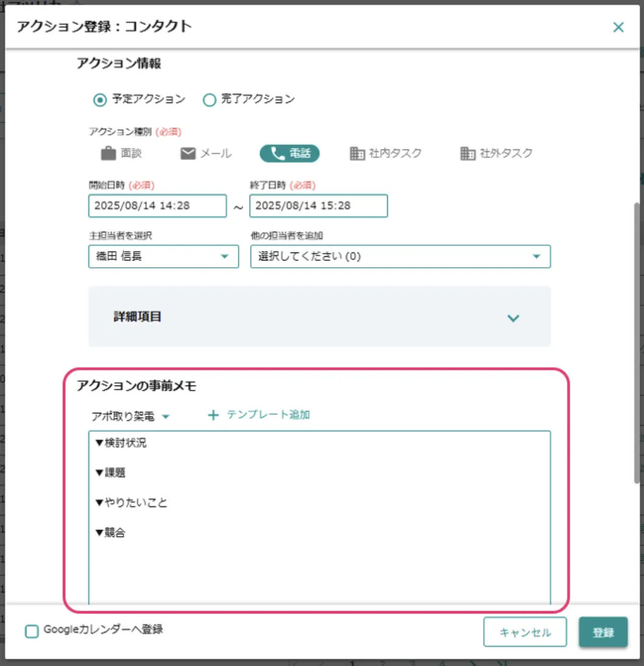
Task: Select the メール envelope icon
Action: [188, 154]
